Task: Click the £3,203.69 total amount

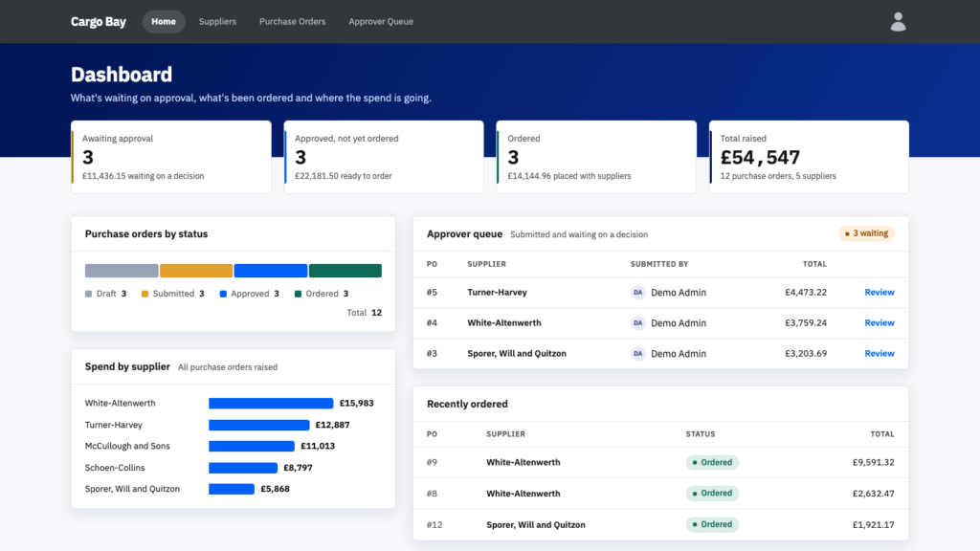Action: [806, 354]
